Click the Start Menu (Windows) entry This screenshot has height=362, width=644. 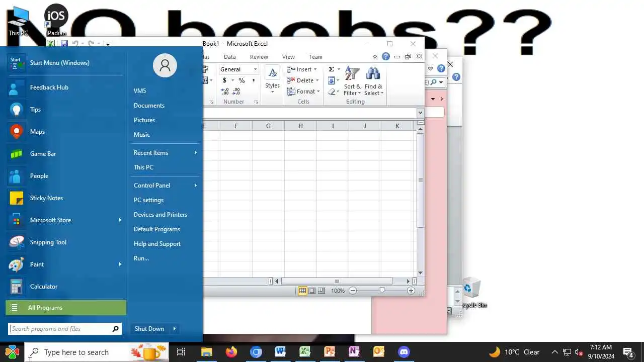tap(64, 63)
